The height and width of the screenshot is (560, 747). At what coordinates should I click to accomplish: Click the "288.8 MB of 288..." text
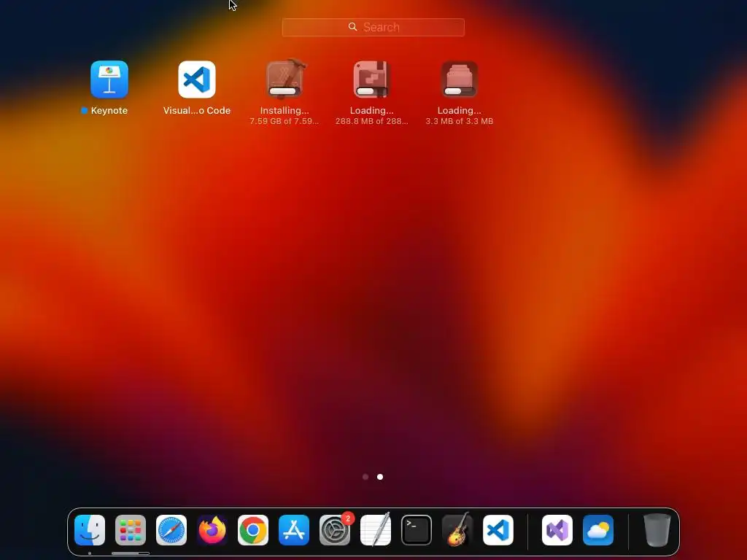tap(371, 122)
